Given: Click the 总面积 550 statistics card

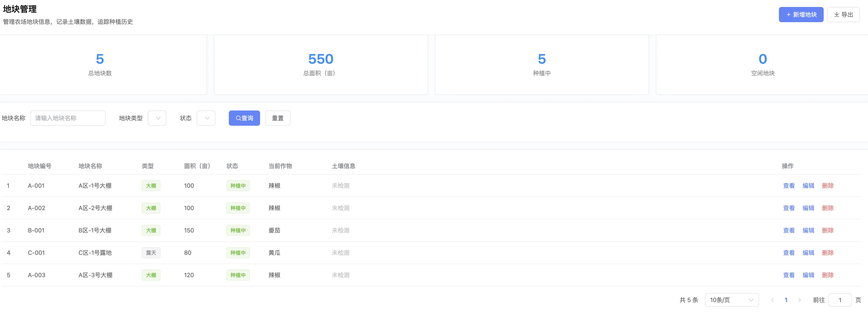Looking at the screenshot, I should [x=320, y=65].
